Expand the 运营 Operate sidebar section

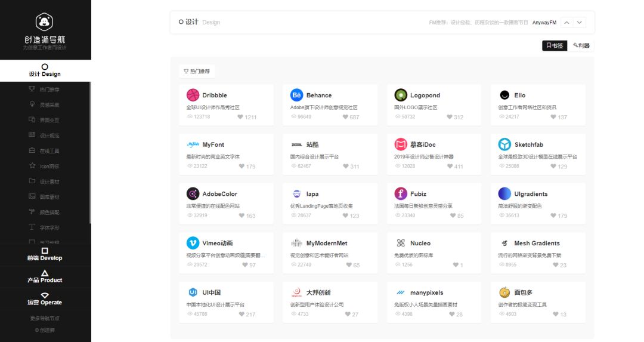click(45, 299)
